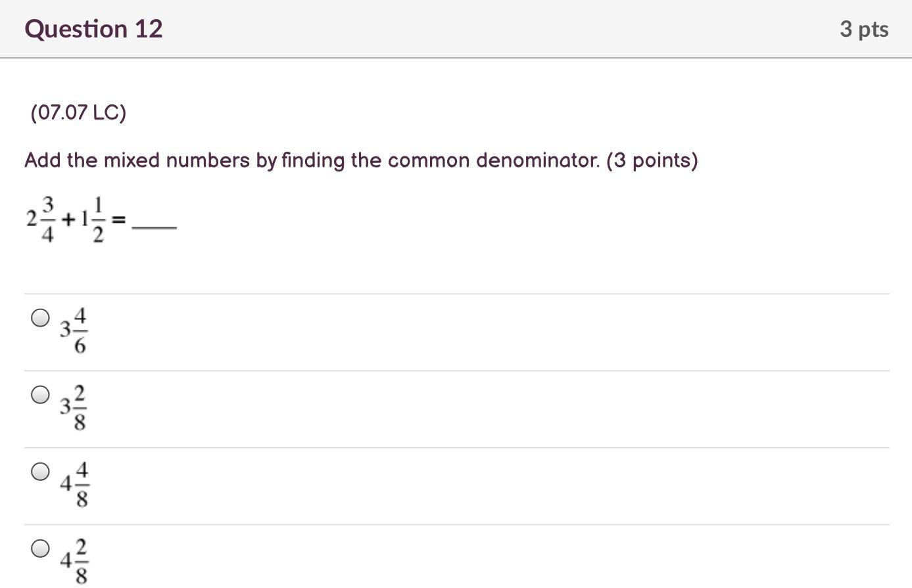Click the mixed number 1 1/2 in equation

tap(91, 219)
